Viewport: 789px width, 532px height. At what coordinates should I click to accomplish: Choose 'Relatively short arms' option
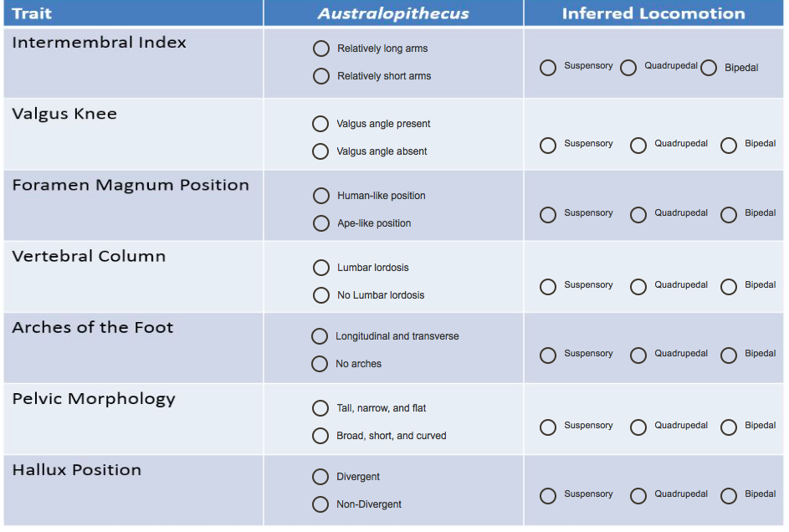coord(320,76)
